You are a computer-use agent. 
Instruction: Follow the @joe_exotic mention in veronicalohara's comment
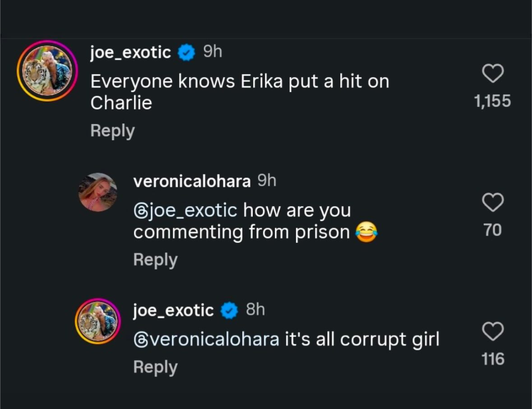pos(185,211)
